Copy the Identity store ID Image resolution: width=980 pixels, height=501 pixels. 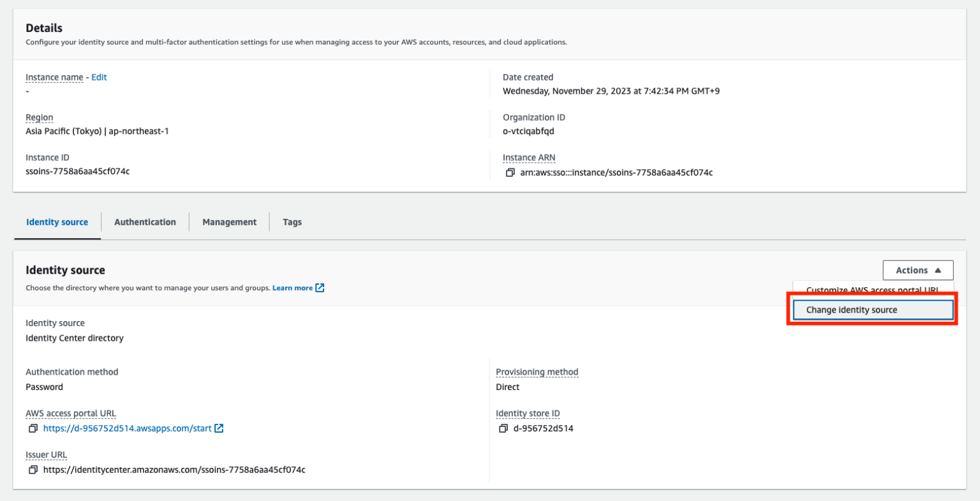[504, 428]
